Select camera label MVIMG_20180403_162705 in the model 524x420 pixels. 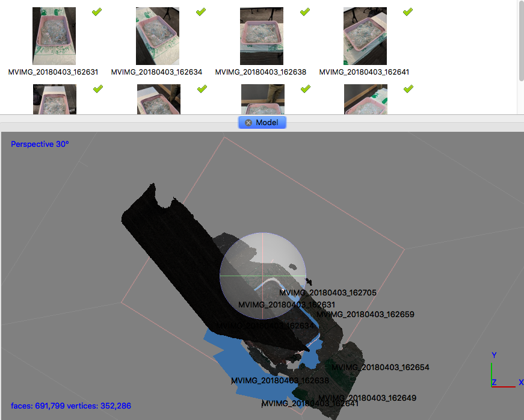coord(328,293)
